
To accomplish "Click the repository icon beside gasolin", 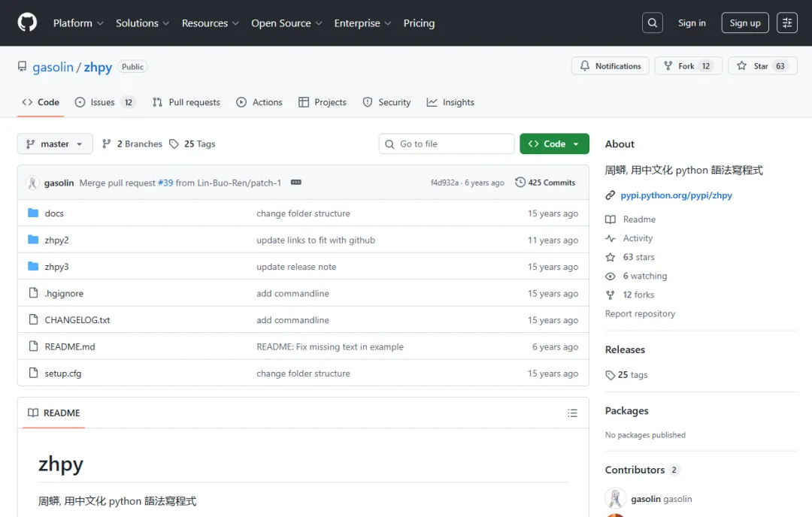I will (x=22, y=66).
